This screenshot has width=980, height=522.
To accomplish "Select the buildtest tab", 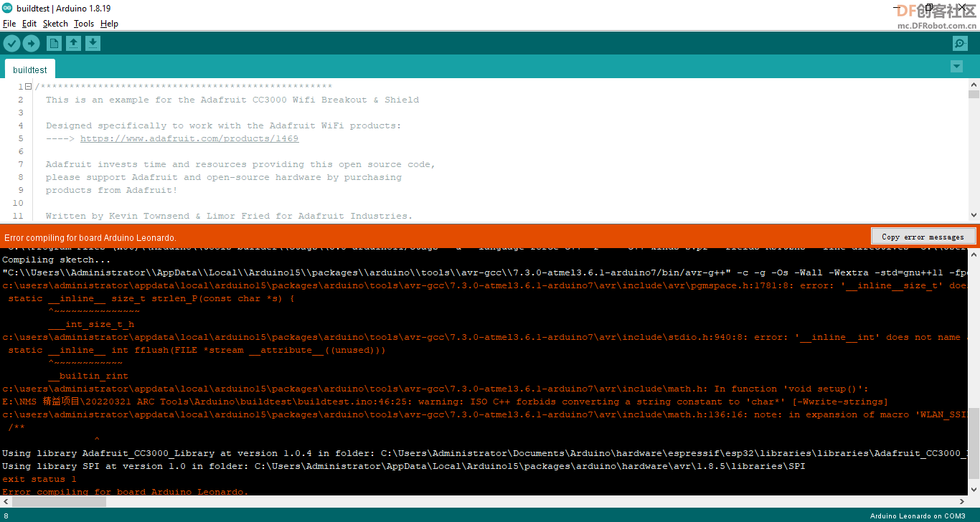I will pyautogui.click(x=30, y=70).
